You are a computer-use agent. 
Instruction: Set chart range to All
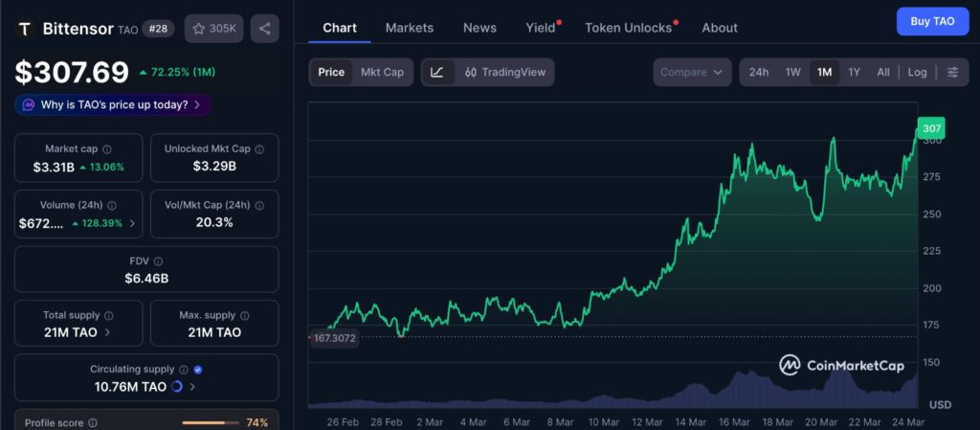coord(883,73)
